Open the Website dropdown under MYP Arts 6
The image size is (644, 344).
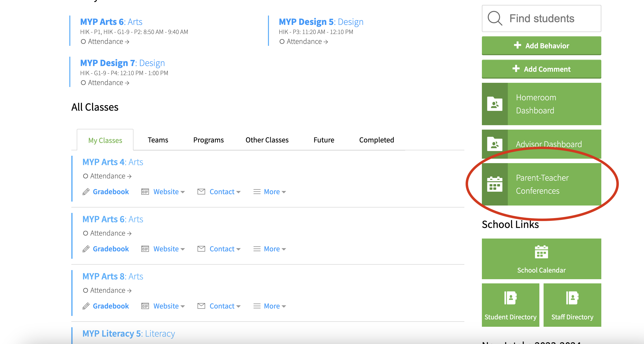point(169,249)
